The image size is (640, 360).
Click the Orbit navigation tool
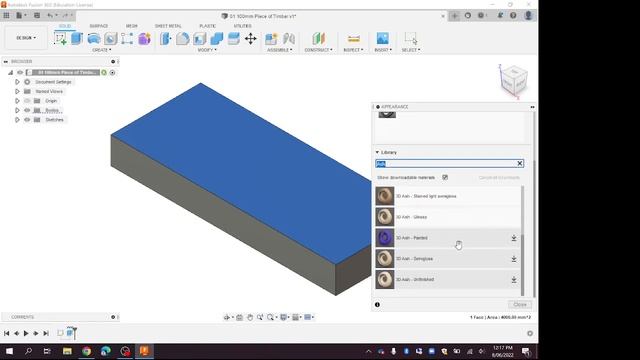point(227,317)
